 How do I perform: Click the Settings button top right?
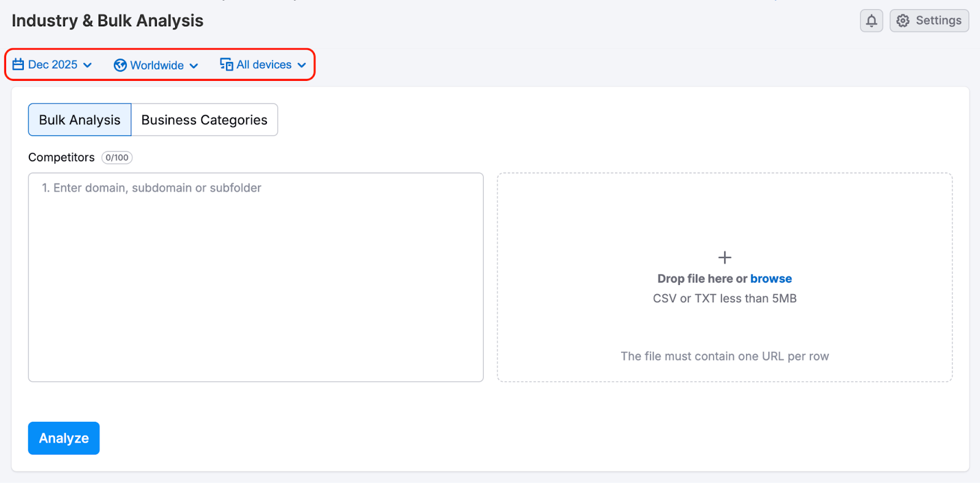click(x=929, y=20)
